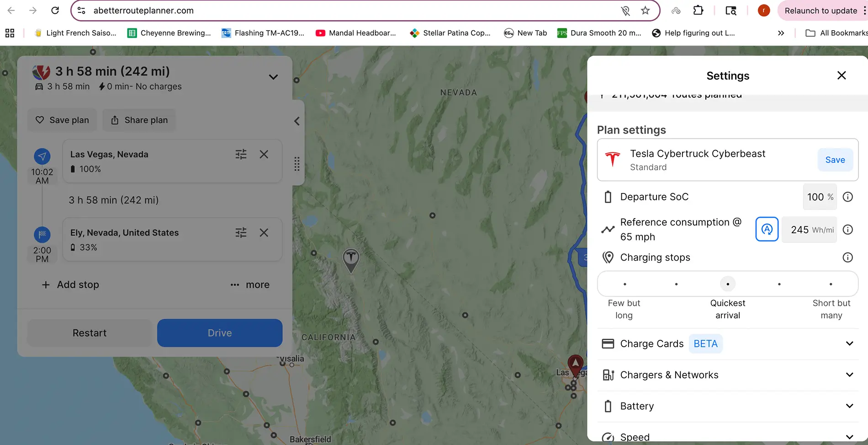Screen dimensions: 868x445
Task: Reload the browser page
Action: 55,11
